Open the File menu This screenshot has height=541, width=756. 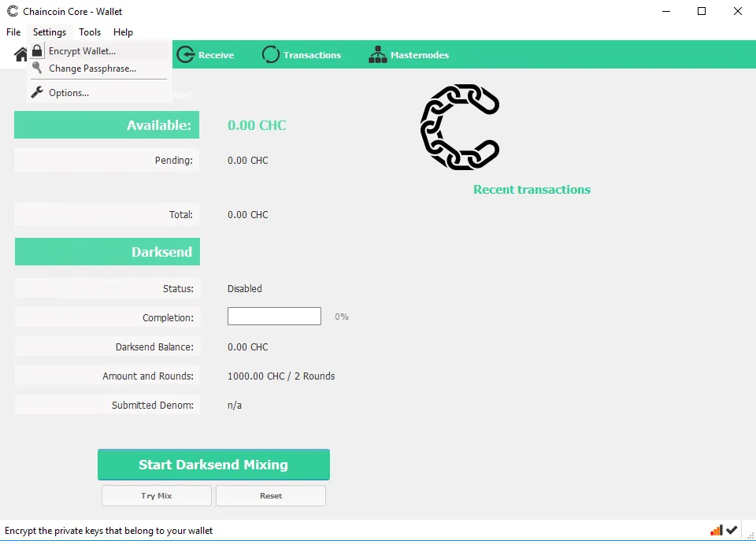click(x=13, y=31)
